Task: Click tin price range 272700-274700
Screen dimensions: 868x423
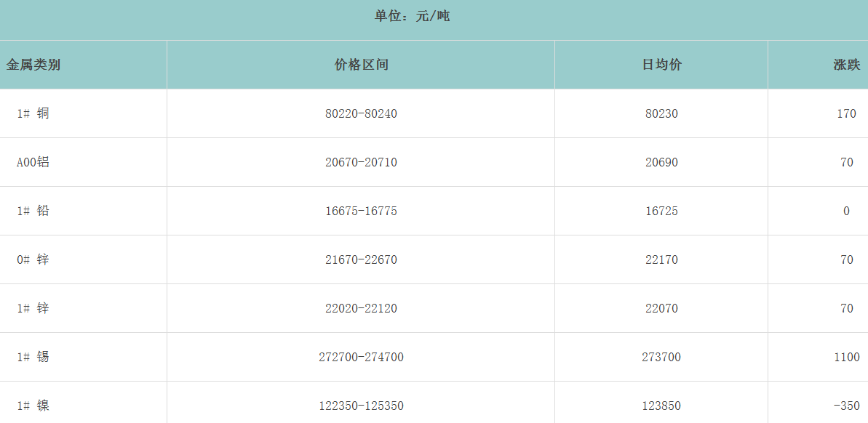Action: [361, 357]
